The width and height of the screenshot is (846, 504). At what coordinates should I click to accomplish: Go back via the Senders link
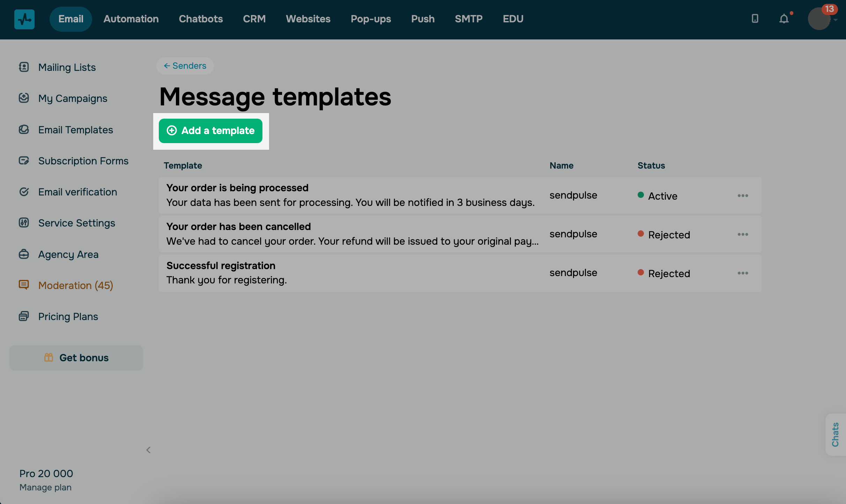coord(185,66)
